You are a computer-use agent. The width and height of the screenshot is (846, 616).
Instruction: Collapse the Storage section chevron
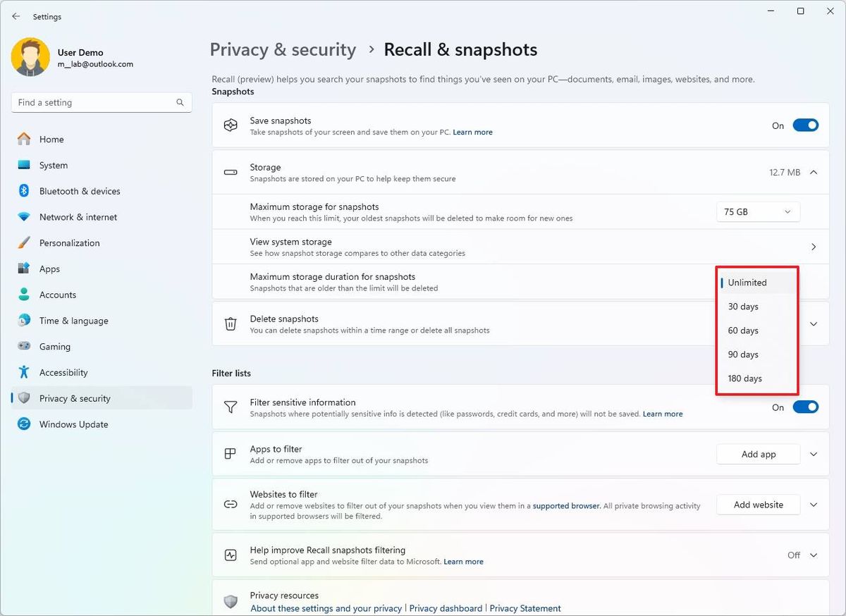[814, 172]
